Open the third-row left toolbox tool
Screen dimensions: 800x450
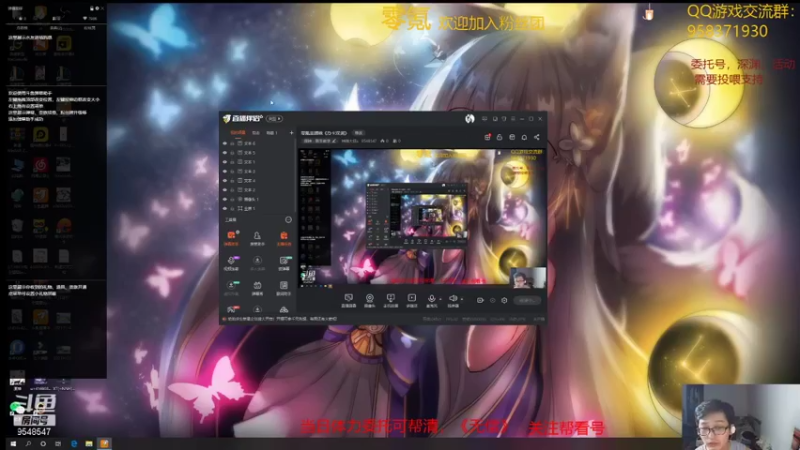231,287
